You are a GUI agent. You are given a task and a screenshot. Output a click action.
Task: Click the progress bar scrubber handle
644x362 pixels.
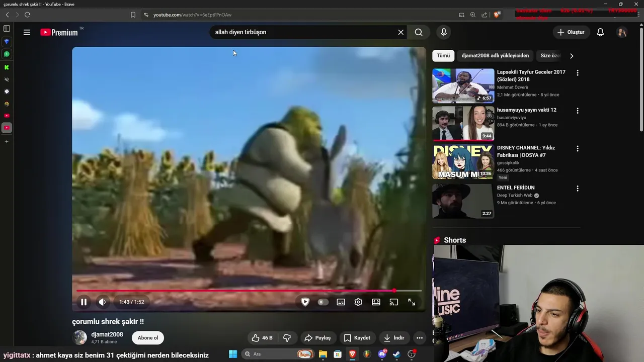click(394, 291)
